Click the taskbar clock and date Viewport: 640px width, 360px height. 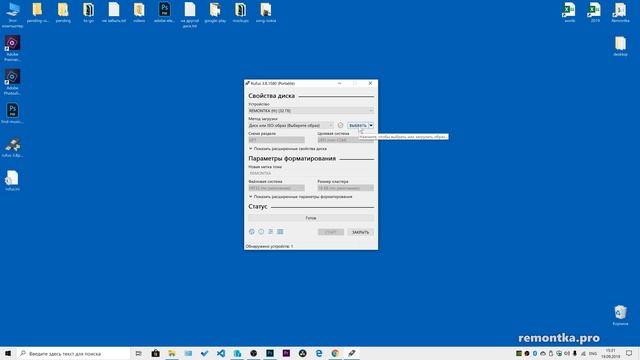click(x=611, y=353)
